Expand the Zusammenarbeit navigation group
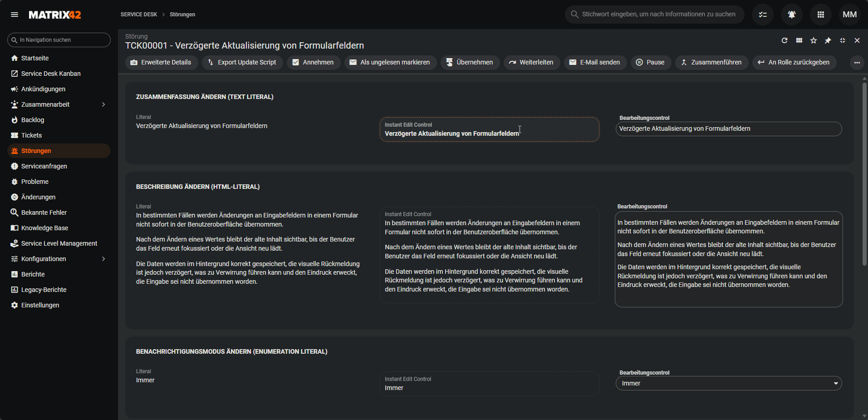This screenshot has height=420, width=868. pos(103,104)
